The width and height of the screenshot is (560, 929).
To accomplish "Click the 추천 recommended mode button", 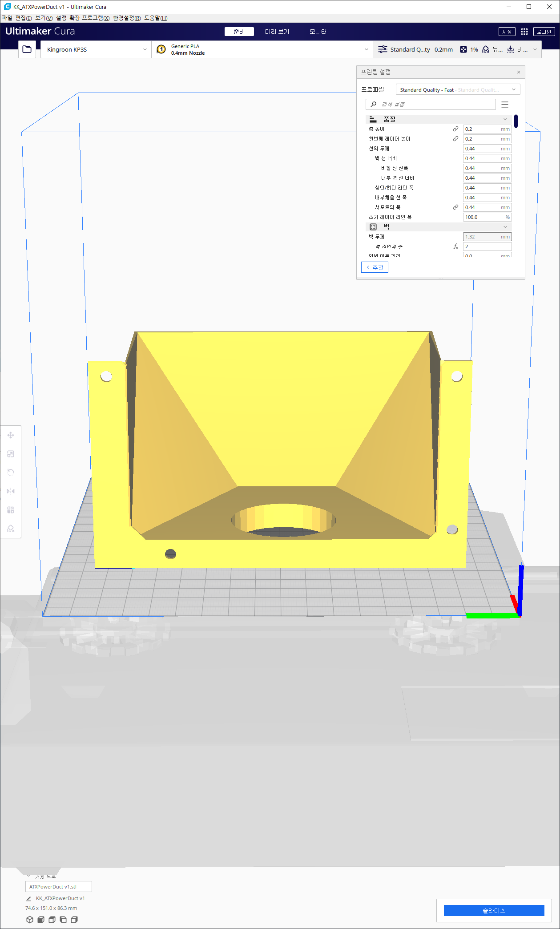I will 375,267.
